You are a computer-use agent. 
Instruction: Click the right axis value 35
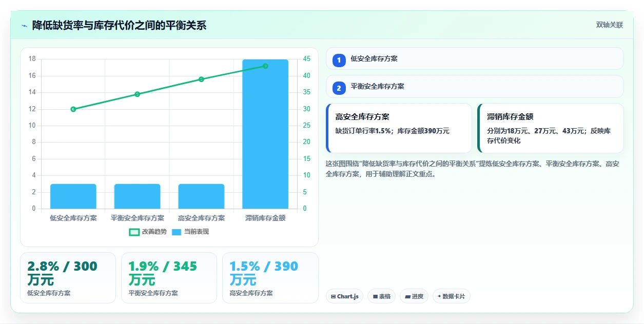click(306, 92)
